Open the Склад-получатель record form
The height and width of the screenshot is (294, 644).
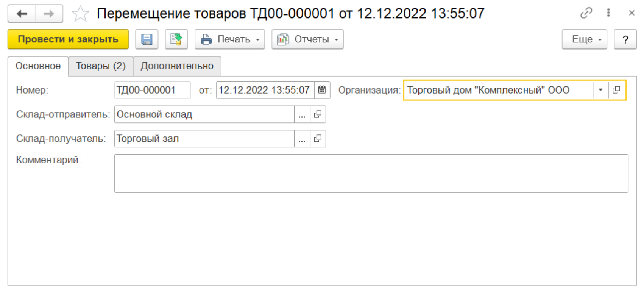tap(318, 139)
